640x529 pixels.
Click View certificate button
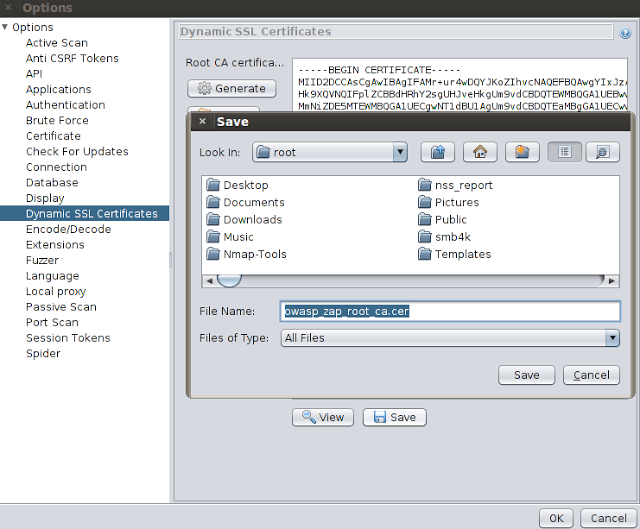[323, 417]
